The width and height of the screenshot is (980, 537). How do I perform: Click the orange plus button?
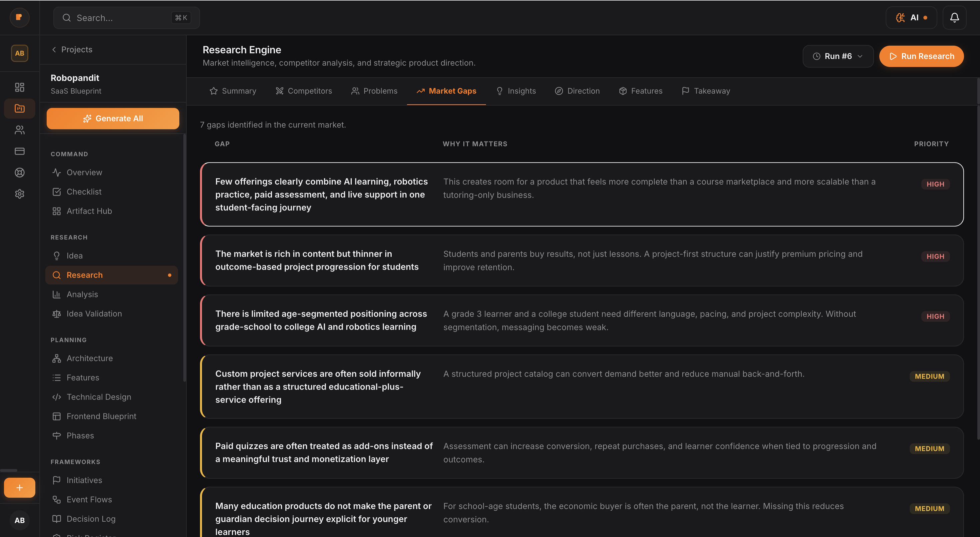tap(19, 488)
